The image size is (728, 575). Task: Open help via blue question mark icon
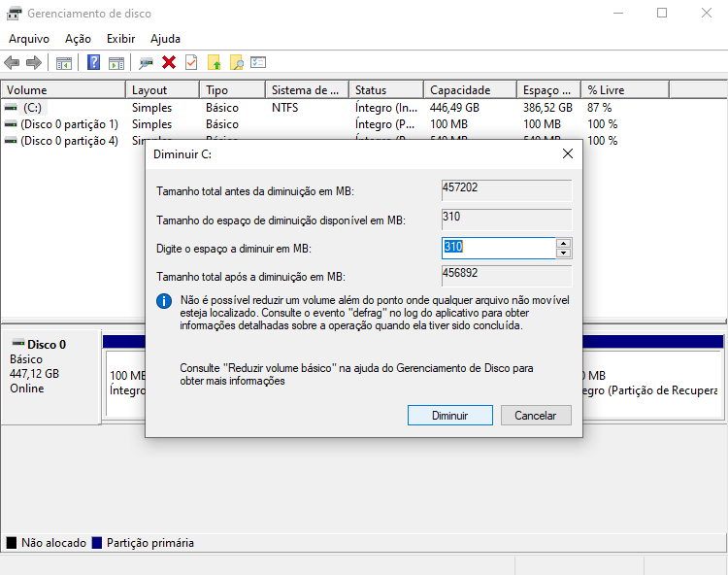tap(94, 62)
